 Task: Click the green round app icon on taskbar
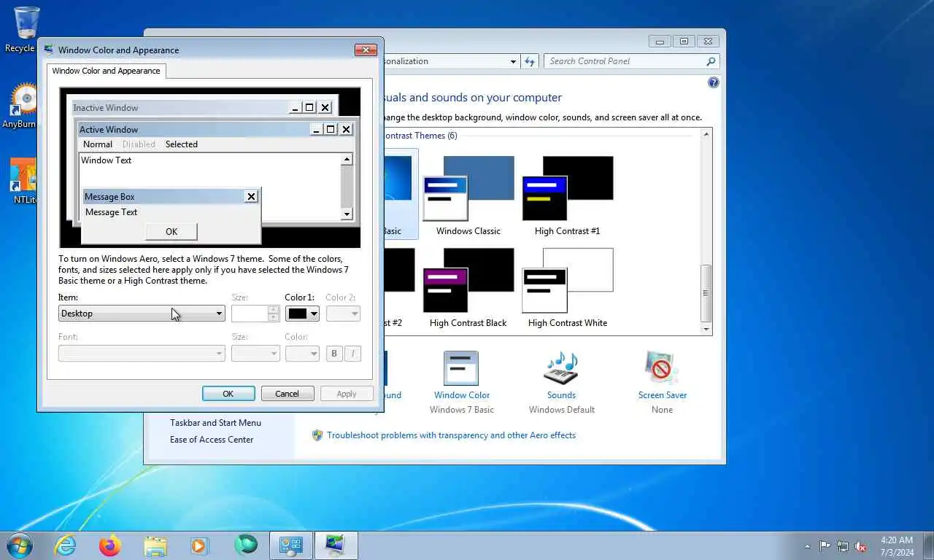[x=246, y=545]
